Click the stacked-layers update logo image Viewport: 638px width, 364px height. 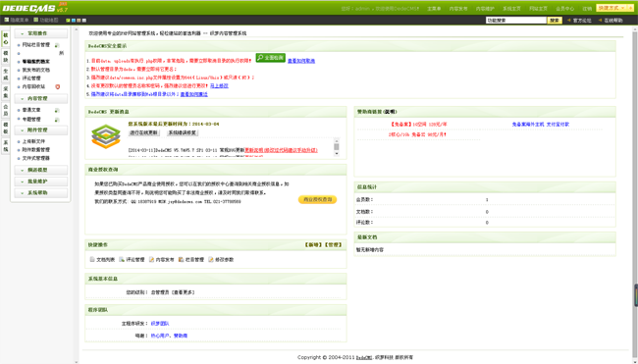tap(106, 136)
